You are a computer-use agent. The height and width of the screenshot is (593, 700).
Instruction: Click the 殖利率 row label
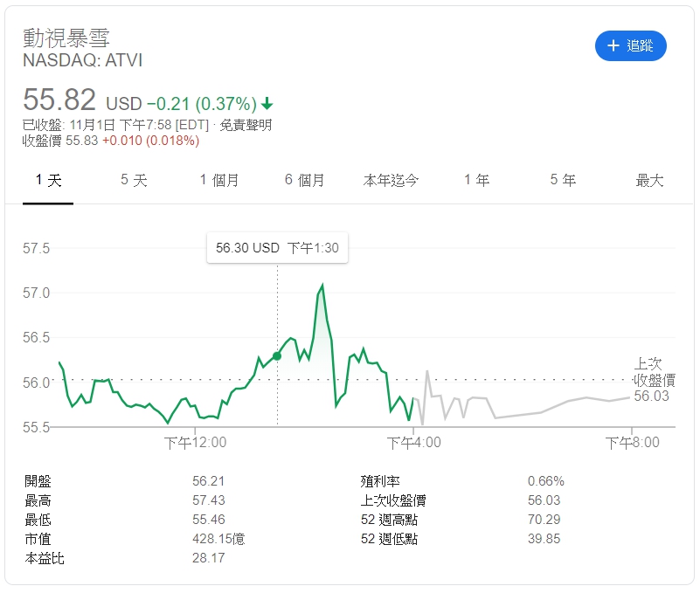coord(380,481)
